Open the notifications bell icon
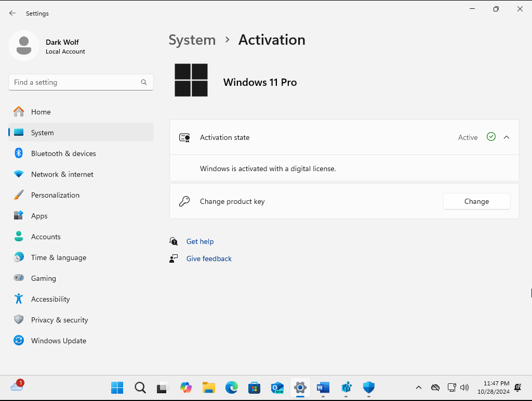Viewport: 532px width, 401px height. point(518,387)
